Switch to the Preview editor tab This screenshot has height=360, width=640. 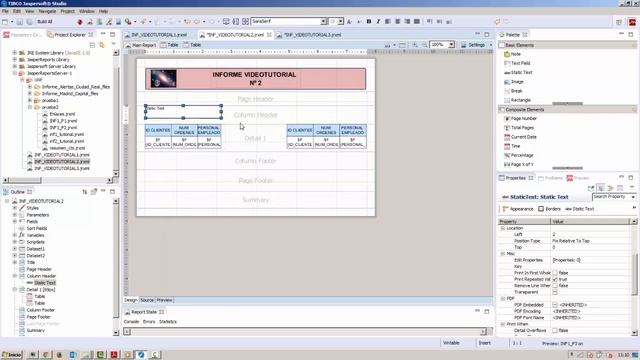pyautogui.click(x=164, y=300)
